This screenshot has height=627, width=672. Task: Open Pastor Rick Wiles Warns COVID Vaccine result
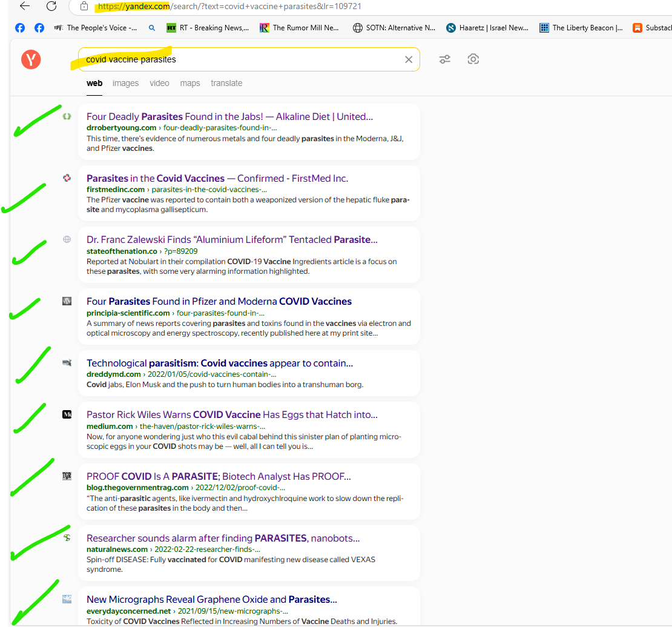232,415
